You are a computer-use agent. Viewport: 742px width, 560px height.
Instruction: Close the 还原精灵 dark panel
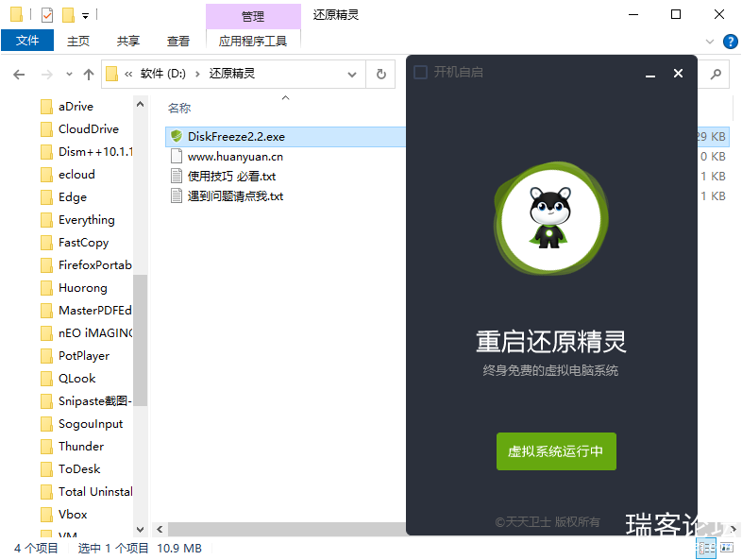(678, 74)
